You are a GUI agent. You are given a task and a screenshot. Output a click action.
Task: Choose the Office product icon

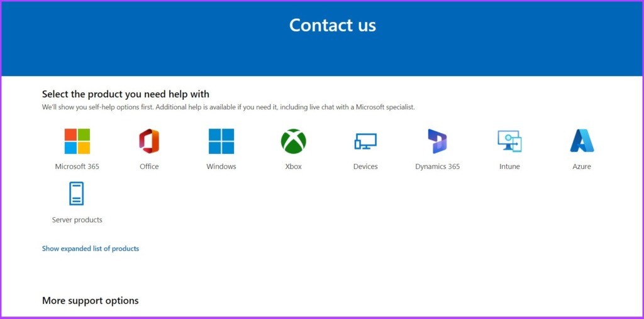click(x=149, y=141)
